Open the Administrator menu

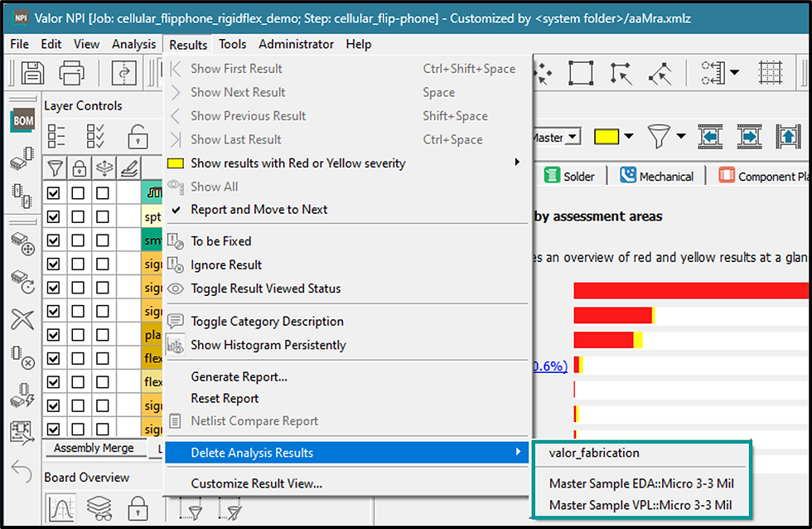tap(297, 44)
